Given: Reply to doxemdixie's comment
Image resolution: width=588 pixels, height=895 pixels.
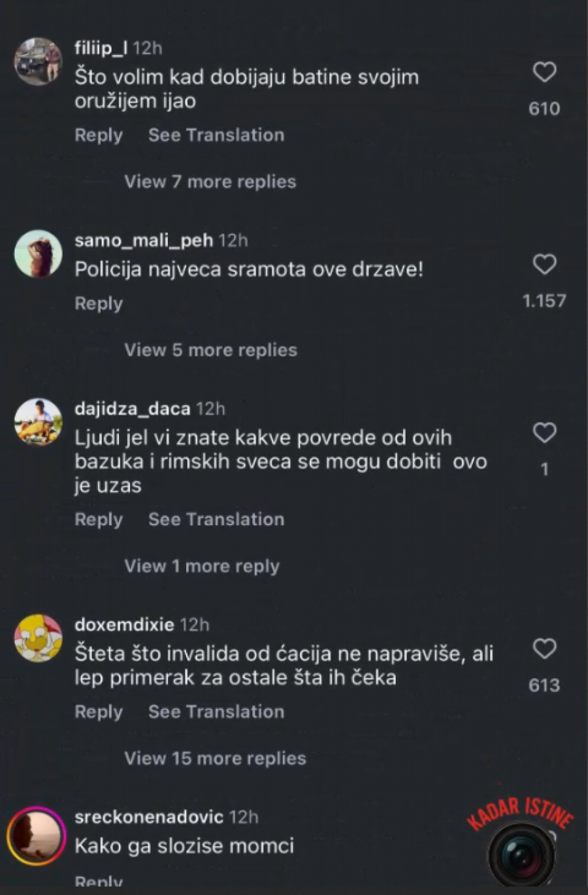Looking at the screenshot, I should [x=99, y=712].
